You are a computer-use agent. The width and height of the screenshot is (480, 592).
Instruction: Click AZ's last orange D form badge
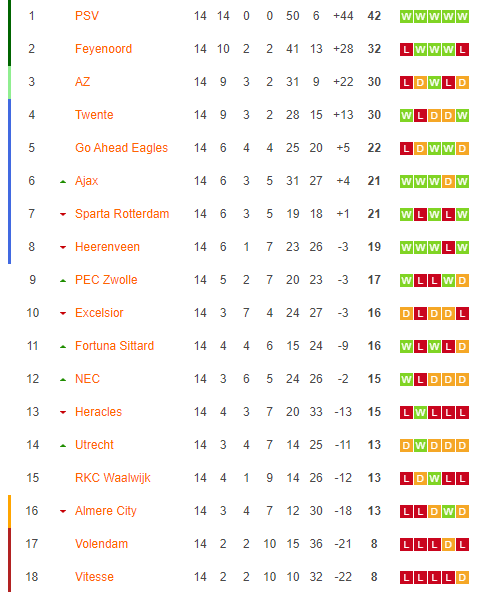pos(462,83)
